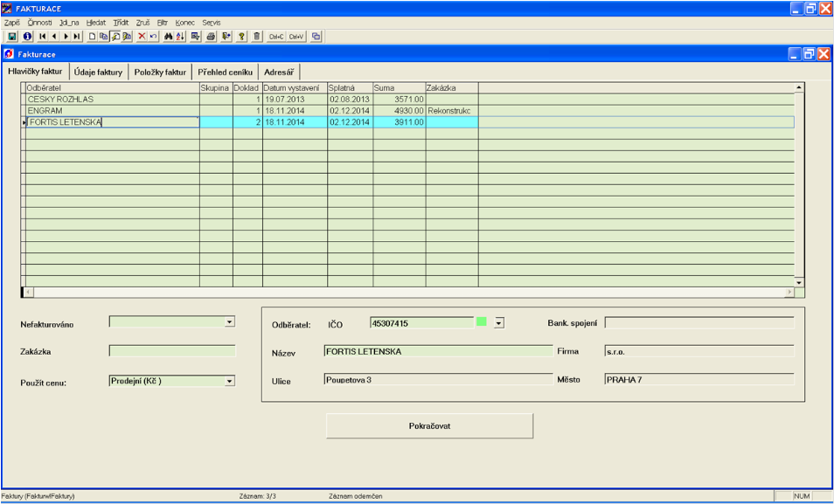Expand the Použít cenu dropdown
The width and height of the screenshot is (834, 504).
229,381
